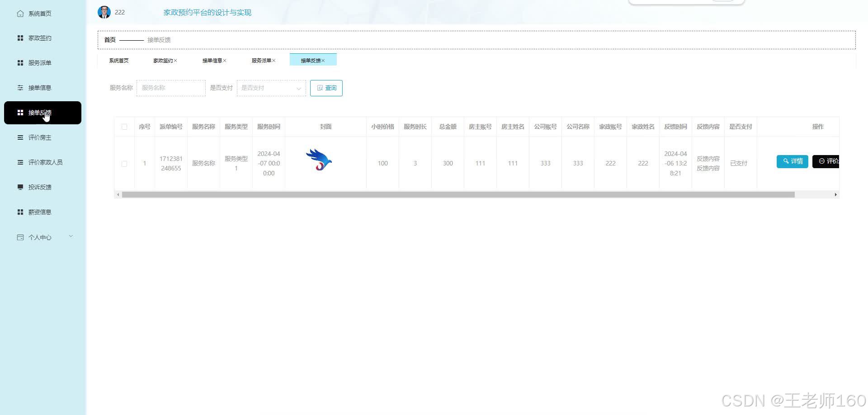
Task: Open 服务派单 in the sidebar
Action: (x=40, y=63)
